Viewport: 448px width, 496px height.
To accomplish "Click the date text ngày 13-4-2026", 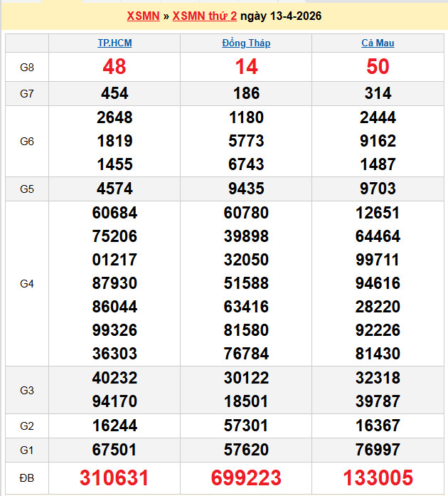I will 281,16.
